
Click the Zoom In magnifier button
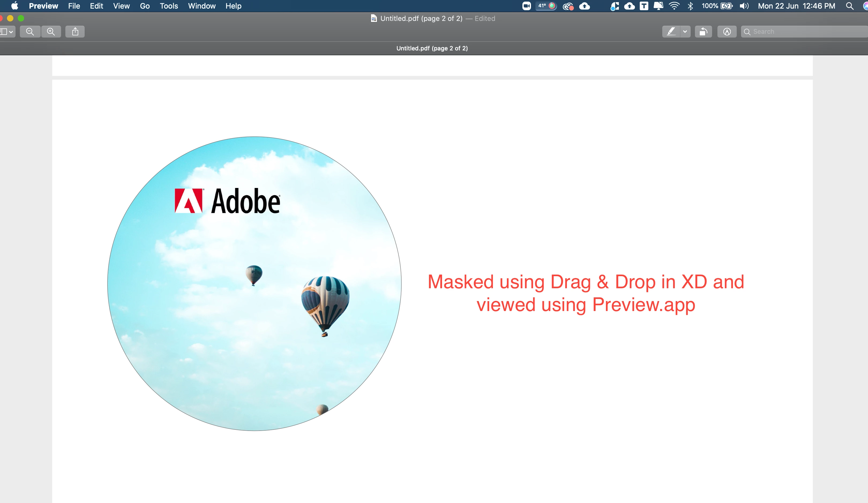tap(51, 32)
